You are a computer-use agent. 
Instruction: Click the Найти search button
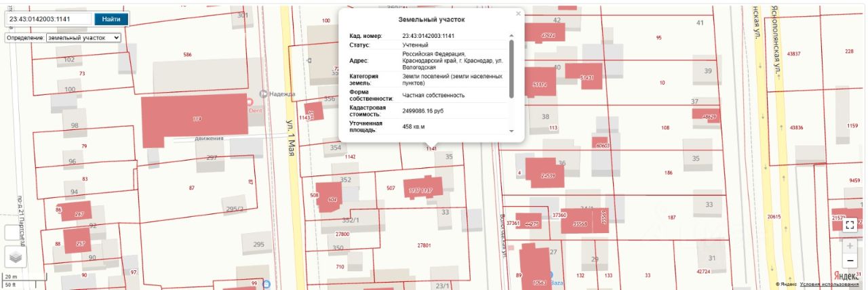(111, 20)
